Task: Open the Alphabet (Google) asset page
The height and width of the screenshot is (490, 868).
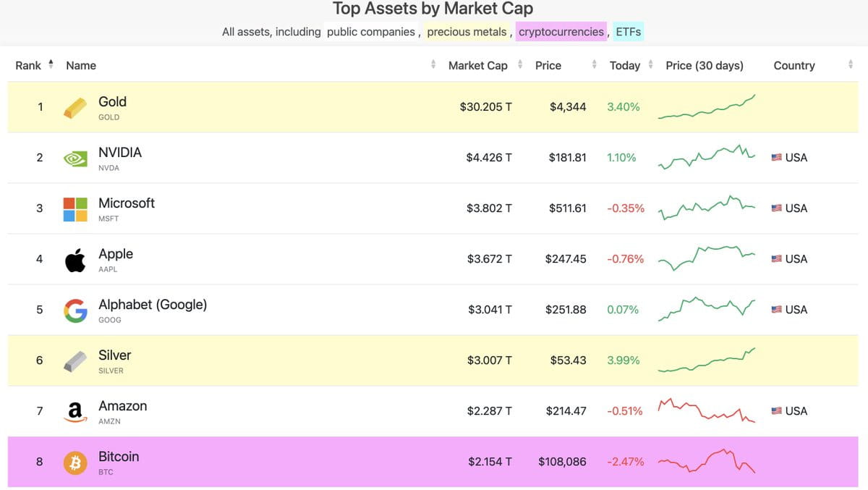Action: [x=153, y=305]
